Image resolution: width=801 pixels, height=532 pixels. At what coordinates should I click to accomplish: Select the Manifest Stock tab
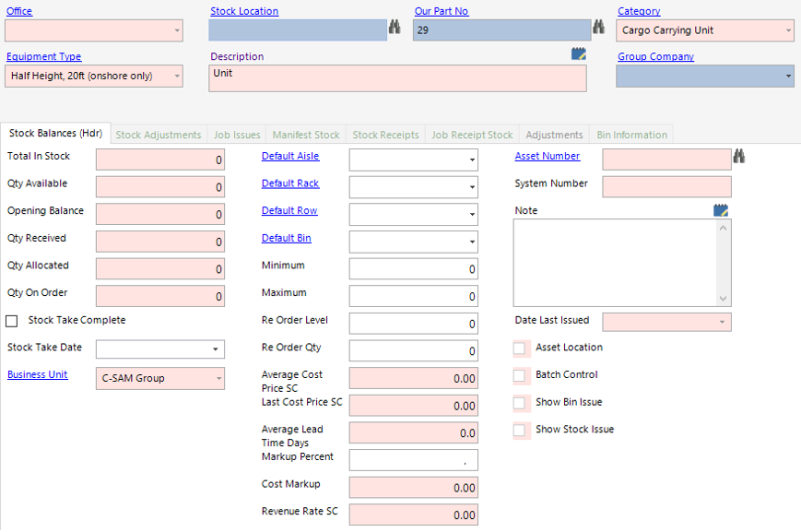pyautogui.click(x=306, y=135)
